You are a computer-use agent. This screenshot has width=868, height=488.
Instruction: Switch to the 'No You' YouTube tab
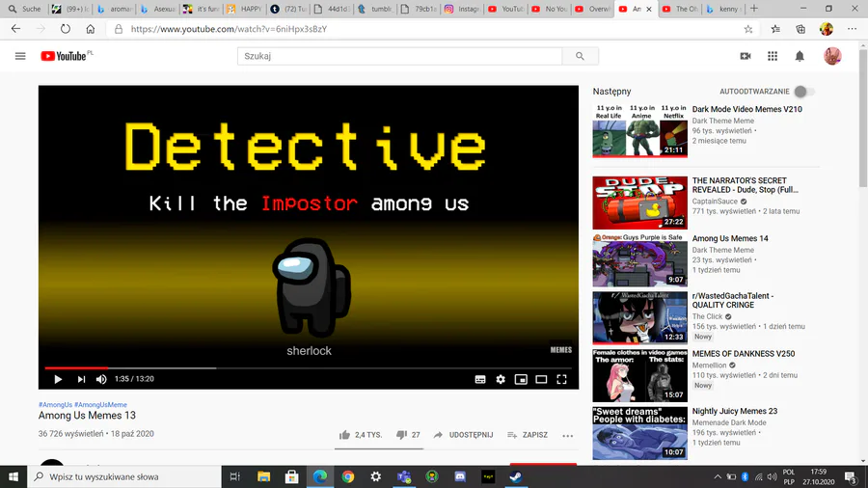point(549,9)
